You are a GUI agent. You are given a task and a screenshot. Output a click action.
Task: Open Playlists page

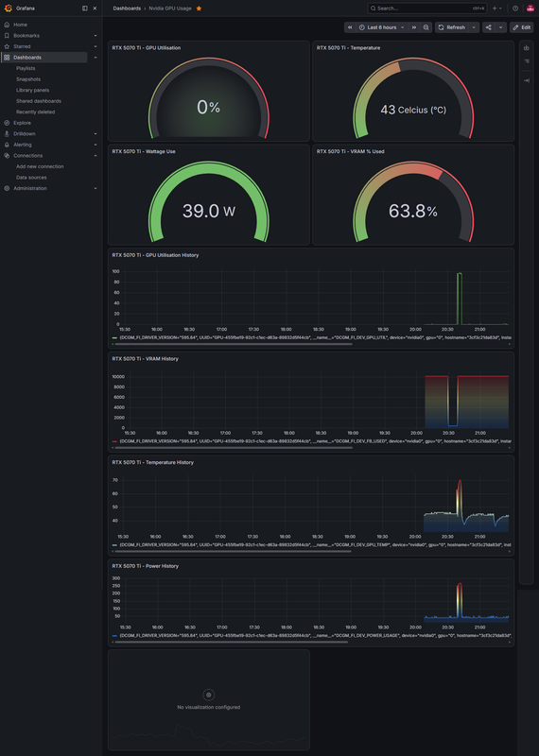coord(26,68)
